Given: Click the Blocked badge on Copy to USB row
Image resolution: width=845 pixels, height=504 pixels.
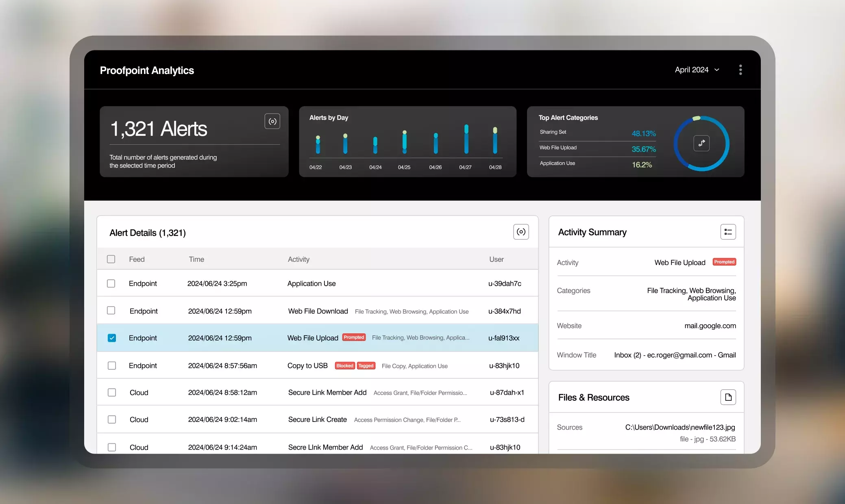Looking at the screenshot, I should (x=344, y=365).
